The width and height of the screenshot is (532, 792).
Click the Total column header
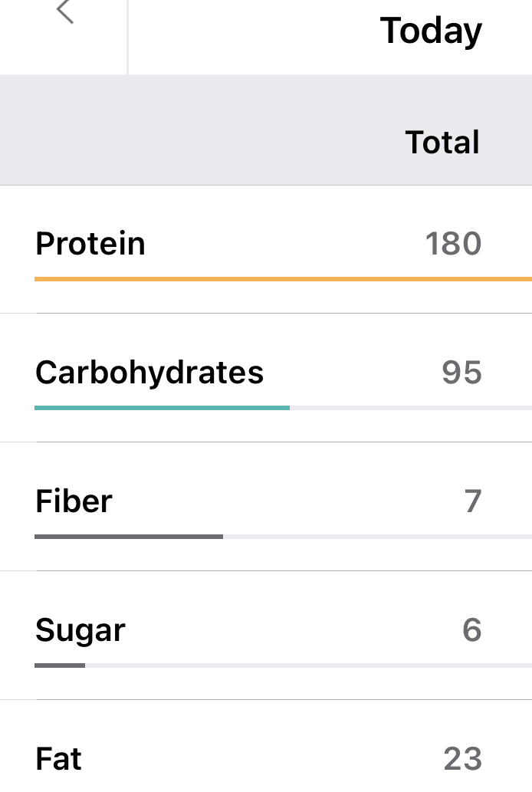pos(442,143)
